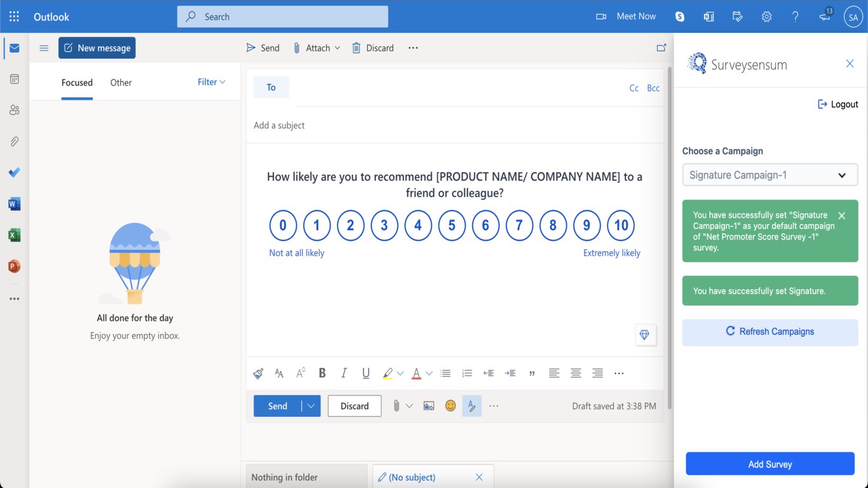The image size is (868, 488).
Task: Log out of Surveysensum
Action: pyautogui.click(x=837, y=104)
